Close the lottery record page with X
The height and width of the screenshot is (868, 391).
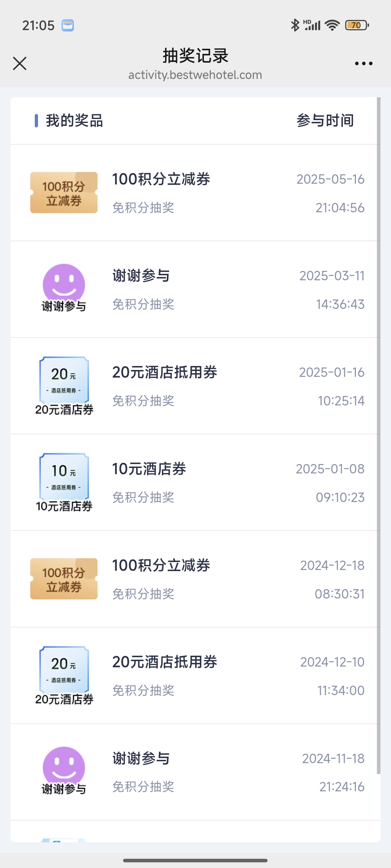(x=20, y=63)
